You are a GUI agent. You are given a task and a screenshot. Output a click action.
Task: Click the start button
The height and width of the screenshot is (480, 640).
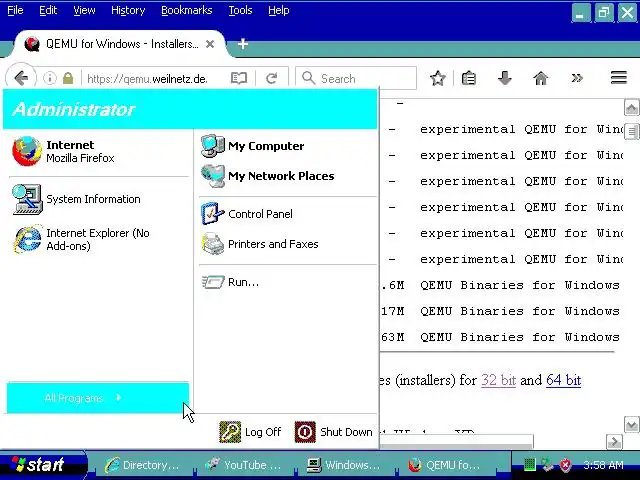[42, 464]
